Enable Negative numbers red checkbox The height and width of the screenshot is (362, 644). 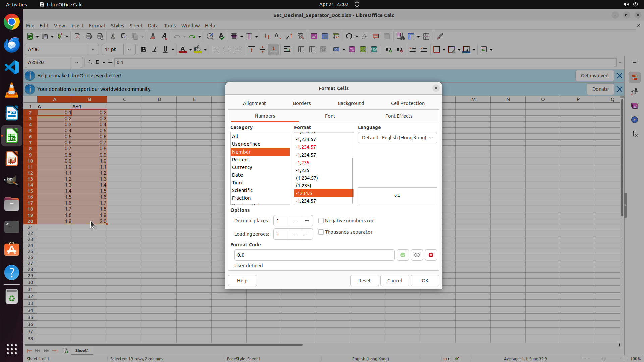[321, 221]
